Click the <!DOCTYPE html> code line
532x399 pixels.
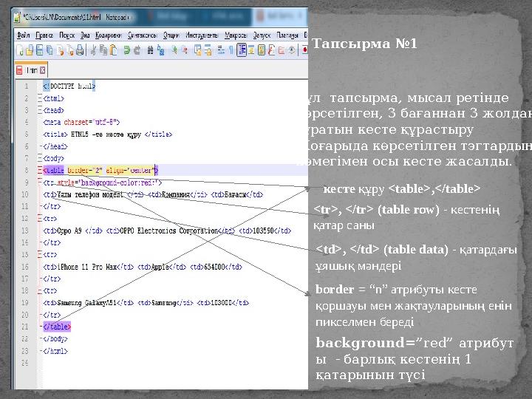(69, 86)
